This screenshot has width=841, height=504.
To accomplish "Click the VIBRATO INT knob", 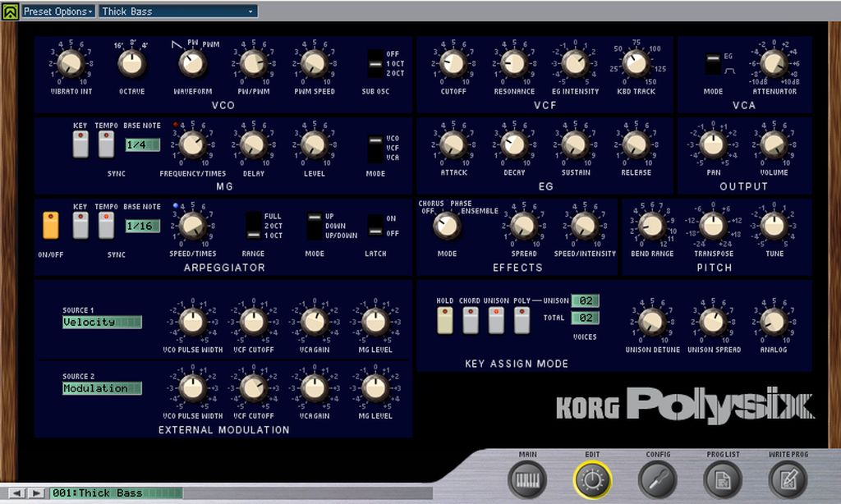I will (71, 63).
